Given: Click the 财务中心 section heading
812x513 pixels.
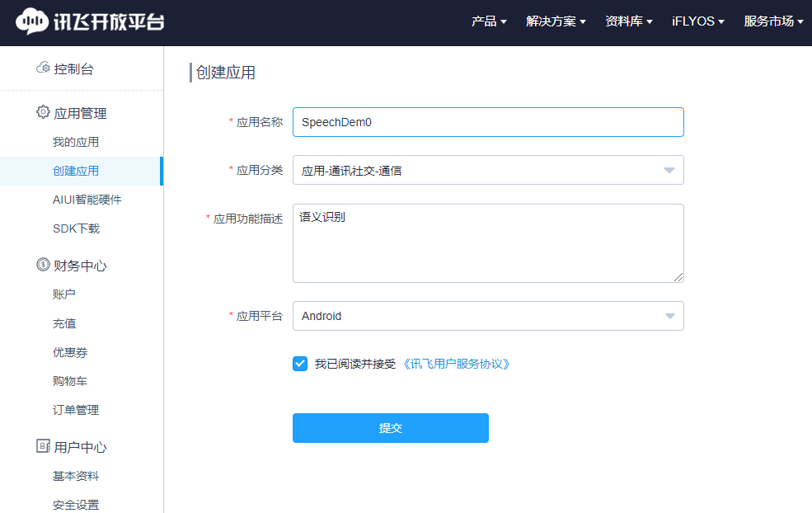Looking at the screenshot, I should coord(80,266).
